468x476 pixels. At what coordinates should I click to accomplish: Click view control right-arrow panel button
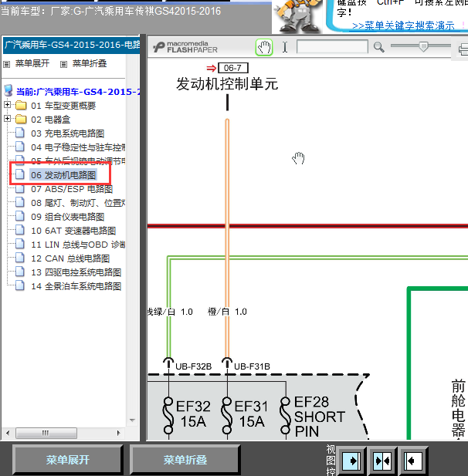(351, 461)
